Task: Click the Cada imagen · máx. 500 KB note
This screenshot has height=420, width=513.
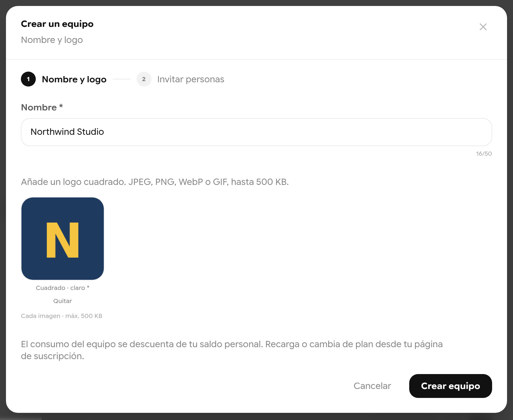Action: (61, 316)
